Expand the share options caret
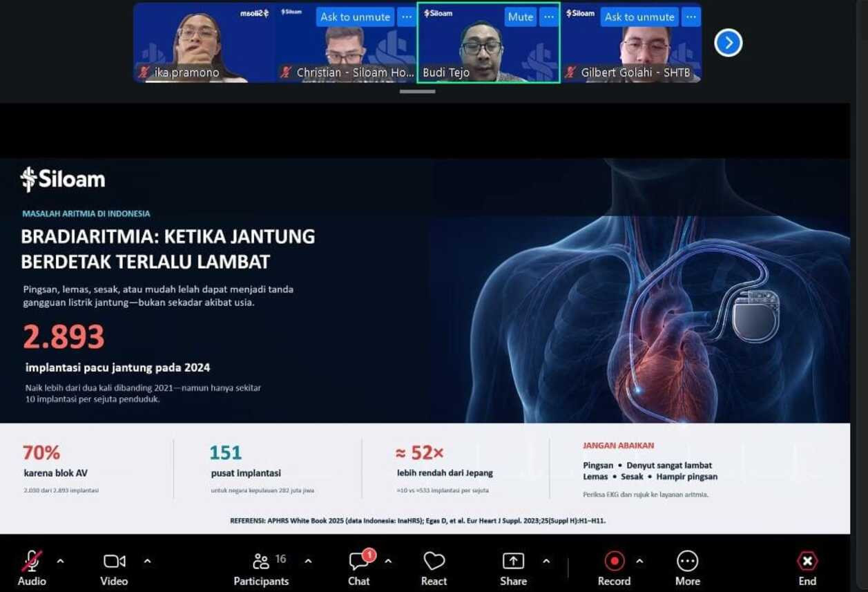Viewport: 868px width, 592px height. 546,561
